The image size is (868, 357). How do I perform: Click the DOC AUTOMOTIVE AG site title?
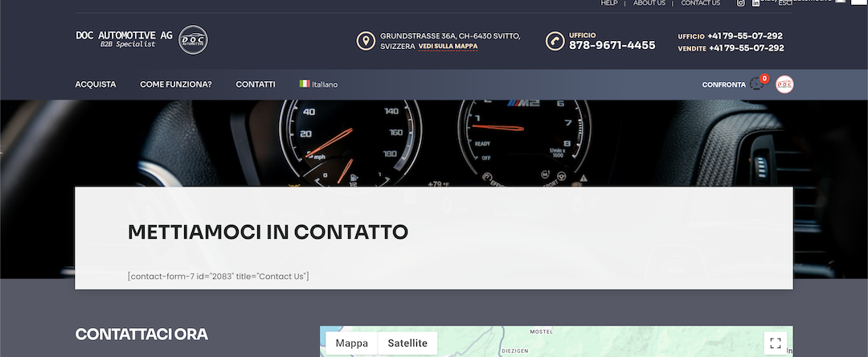click(x=124, y=35)
